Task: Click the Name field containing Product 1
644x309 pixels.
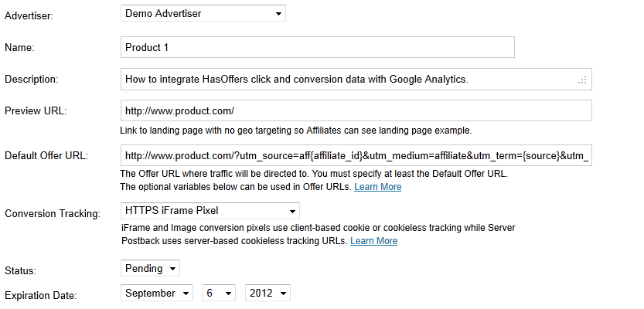Action: tap(317, 47)
